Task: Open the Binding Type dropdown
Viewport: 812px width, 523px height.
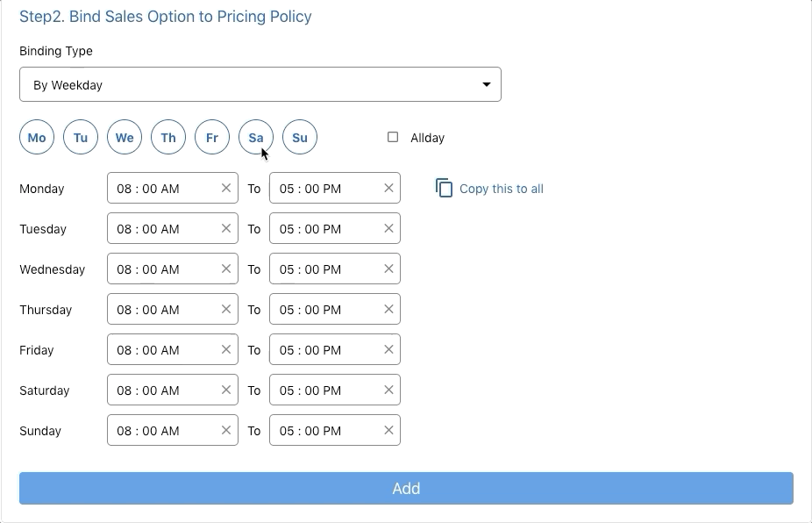Action: 260,85
